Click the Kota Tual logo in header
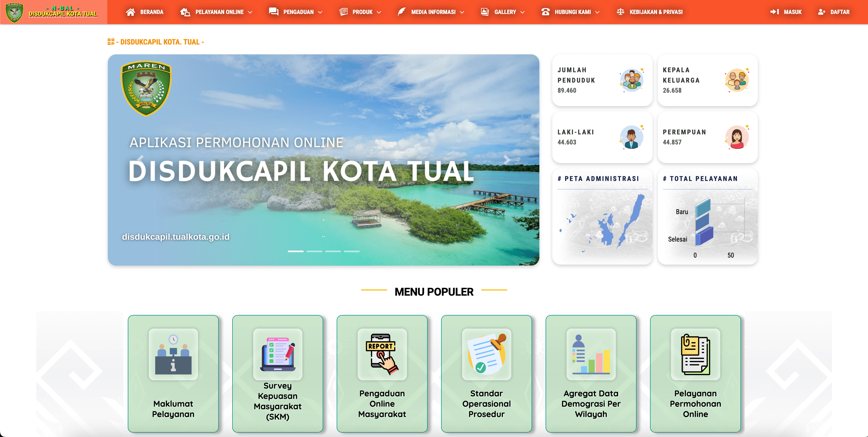 click(x=15, y=12)
